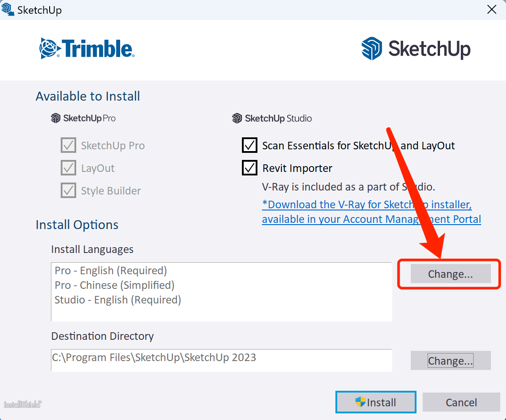Click the SketchUp logo in header

tap(416, 49)
